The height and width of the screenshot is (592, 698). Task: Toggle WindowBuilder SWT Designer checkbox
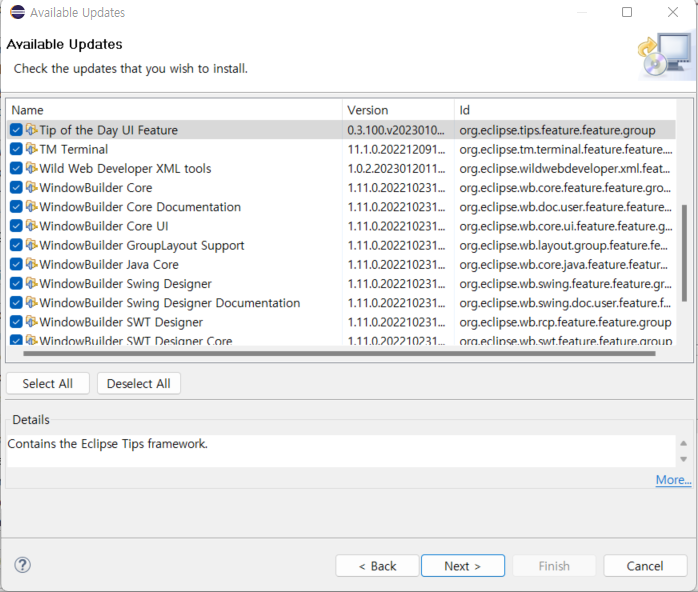[x=16, y=321]
